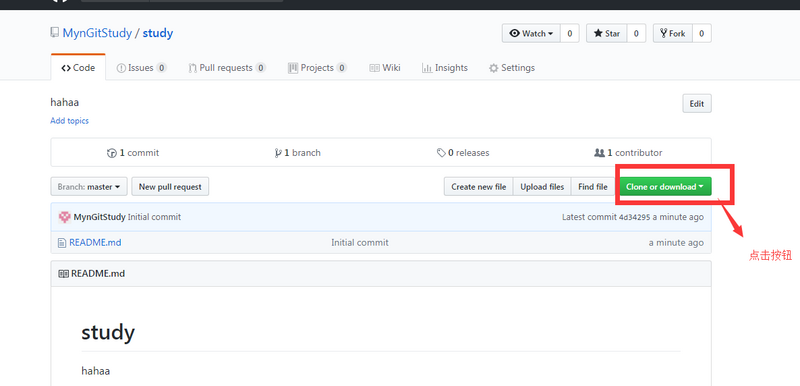Click Initial commit text in README.md row
Viewport: 800px width, 386px height.
(x=360, y=243)
